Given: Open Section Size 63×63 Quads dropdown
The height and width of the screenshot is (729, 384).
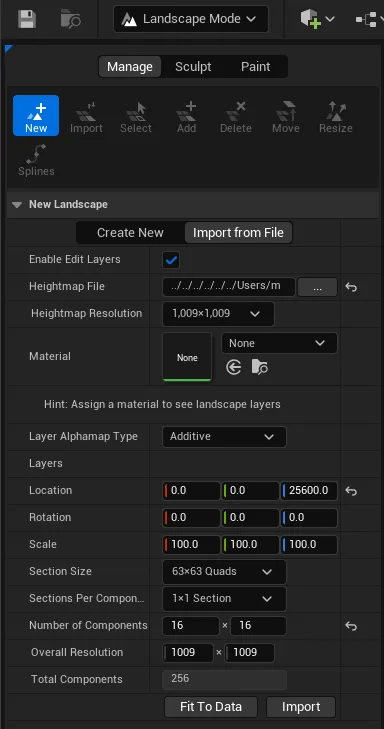Looking at the screenshot, I should click(x=225, y=572).
